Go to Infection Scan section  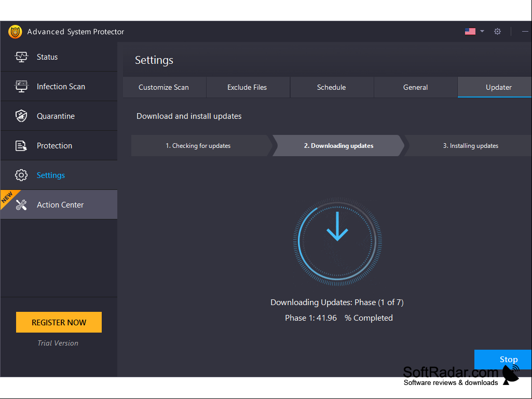tap(59, 86)
